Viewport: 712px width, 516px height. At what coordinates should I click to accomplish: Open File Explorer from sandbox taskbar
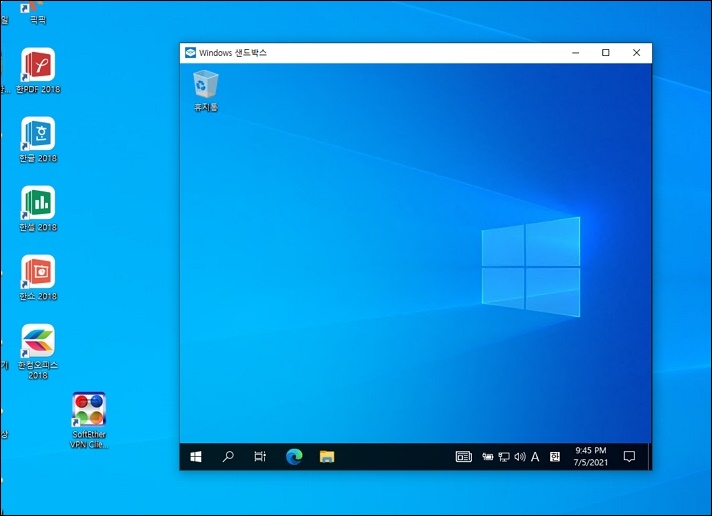[x=327, y=456]
